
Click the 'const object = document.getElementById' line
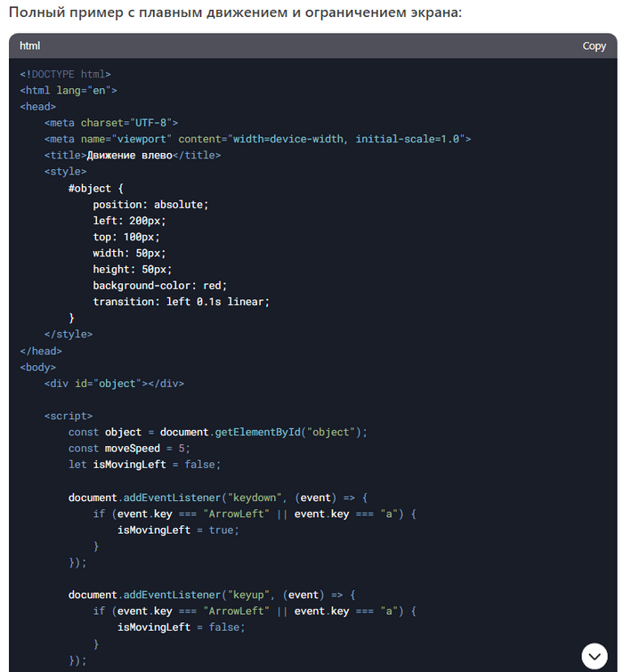tap(218, 433)
